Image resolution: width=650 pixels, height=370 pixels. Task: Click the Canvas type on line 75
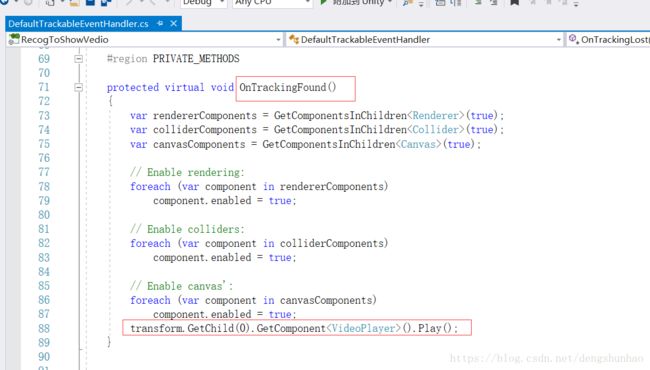[x=418, y=144]
